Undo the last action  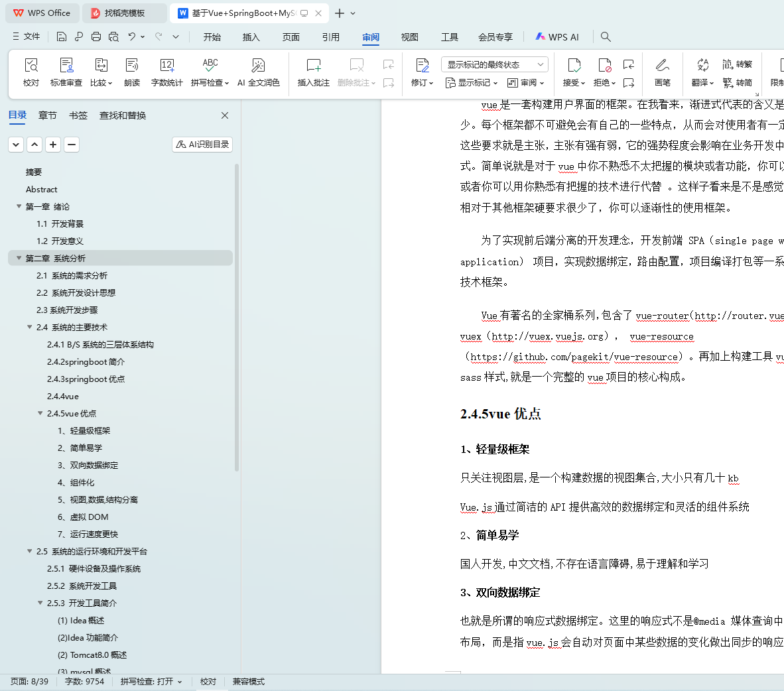coord(131,36)
